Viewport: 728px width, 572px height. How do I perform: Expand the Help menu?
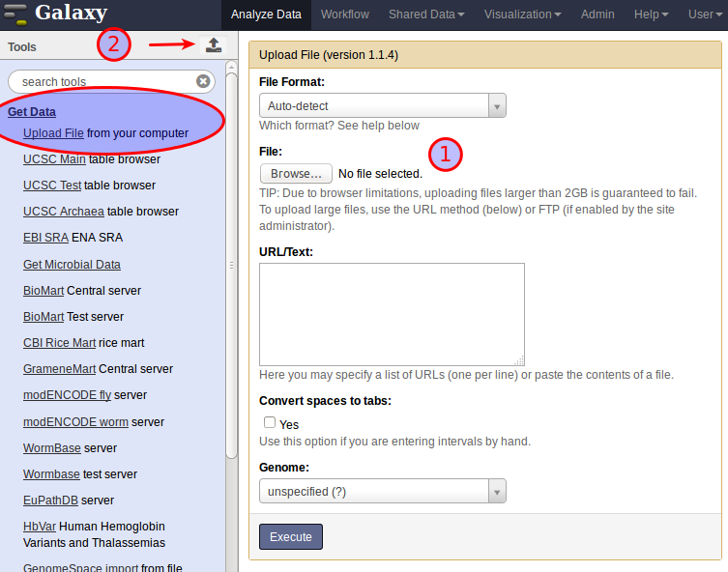pos(651,14)
